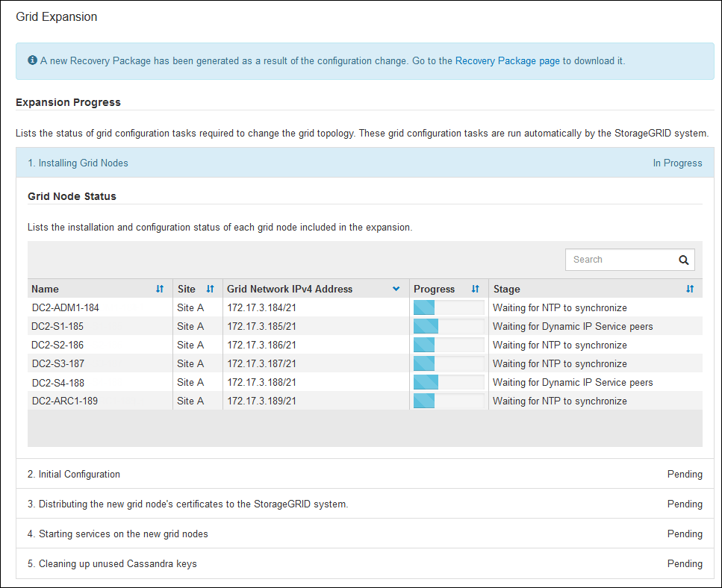This screenshot has width=722, height=588.
Task: Select the DC2-S1-185 node row name
Action: tap(57, 326)
